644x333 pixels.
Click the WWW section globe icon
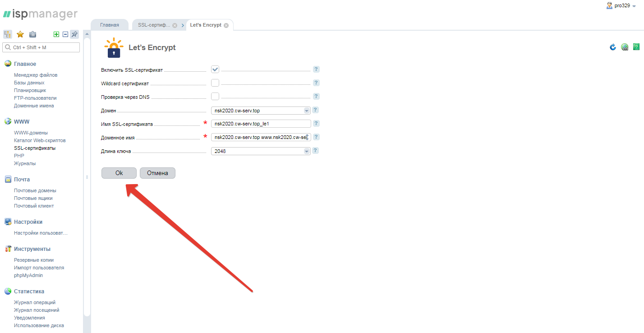point(8,121)
